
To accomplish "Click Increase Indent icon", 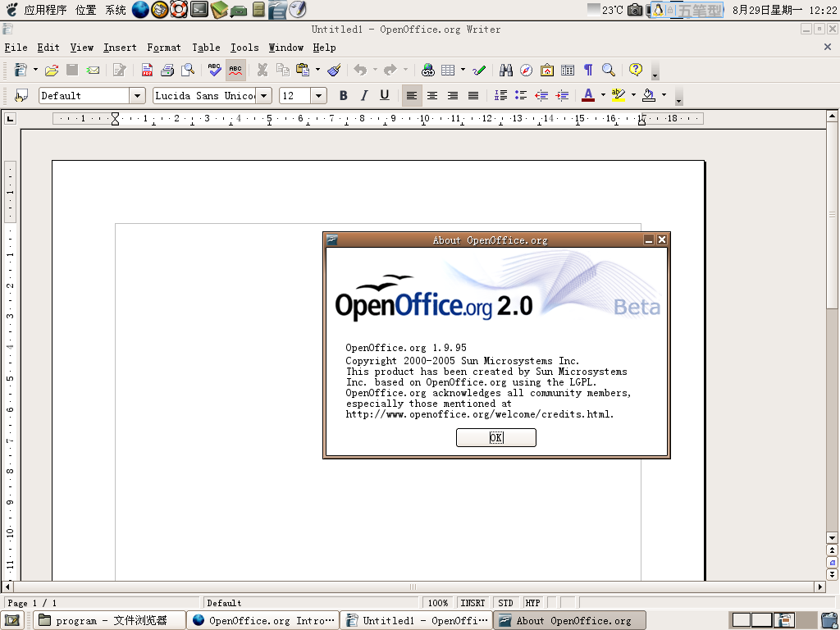I will (562, 95).
